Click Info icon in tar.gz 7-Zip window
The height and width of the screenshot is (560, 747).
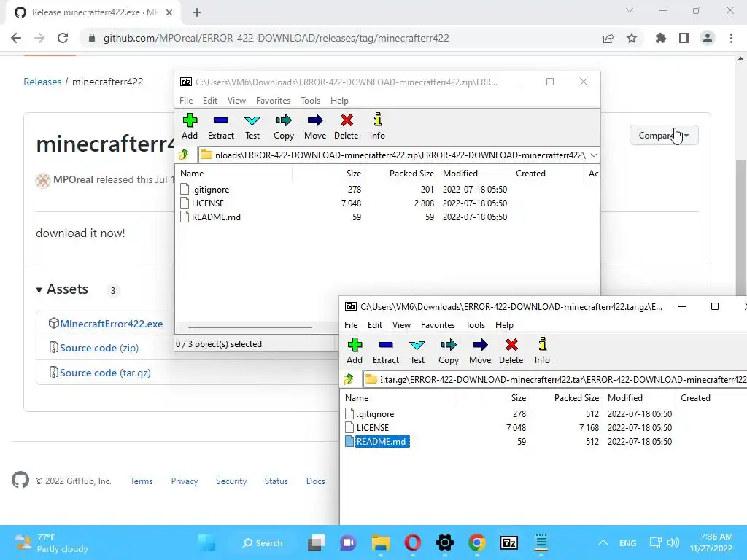(x=542, y=345)
